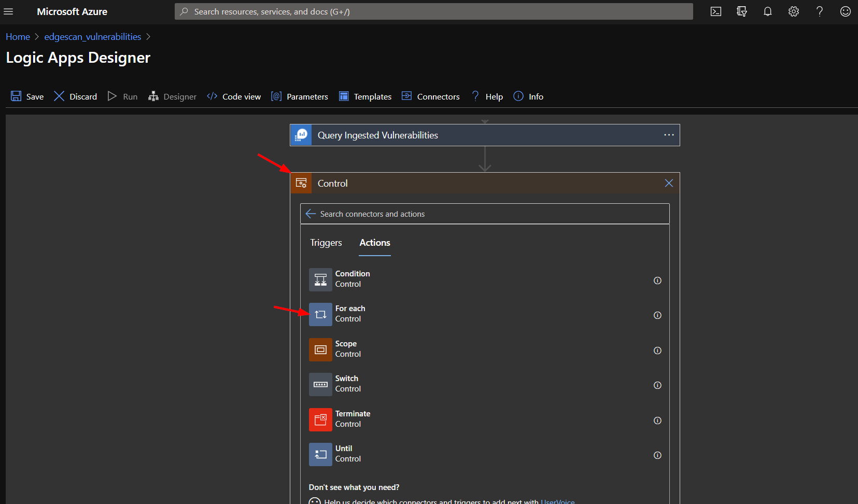Select the Until control icon
The image size is (858, 504).
pyautogui.click(x=320, y=454)
